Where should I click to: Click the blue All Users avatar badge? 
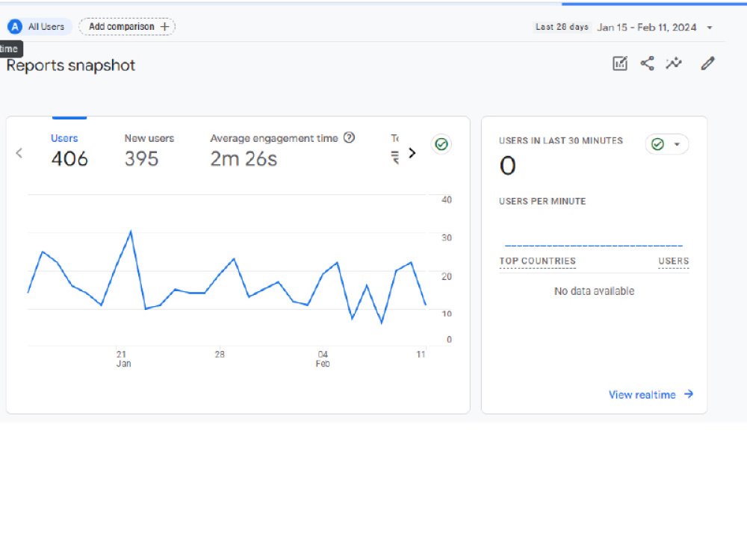(x=15, y=27)
